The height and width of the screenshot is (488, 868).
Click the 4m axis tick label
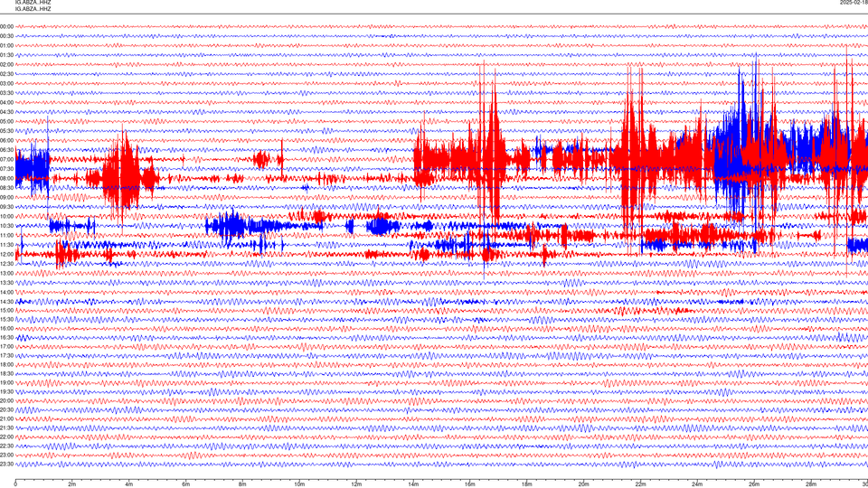129,484
